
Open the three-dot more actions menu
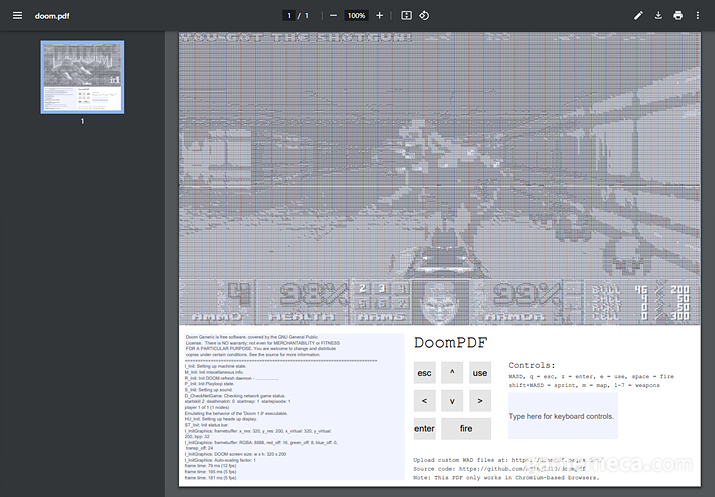point(698,16)
